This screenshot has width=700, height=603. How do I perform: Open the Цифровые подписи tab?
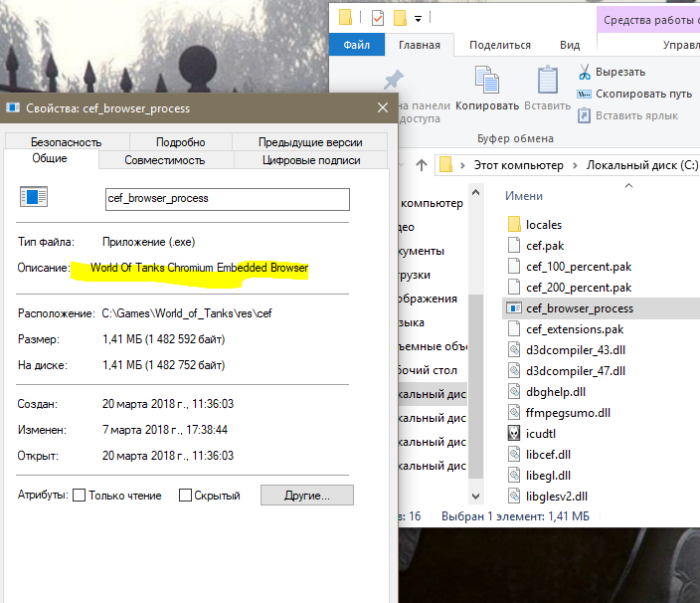coord(311,160)
